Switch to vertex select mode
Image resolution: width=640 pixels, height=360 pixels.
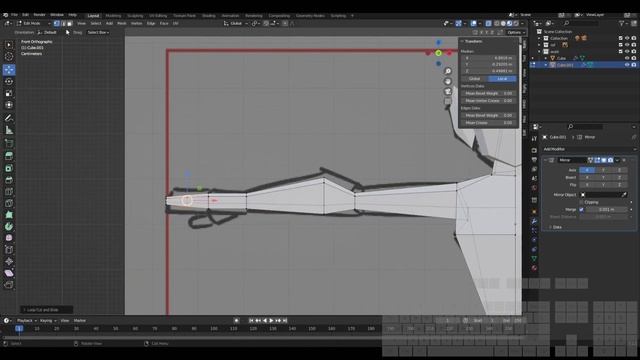57,23
